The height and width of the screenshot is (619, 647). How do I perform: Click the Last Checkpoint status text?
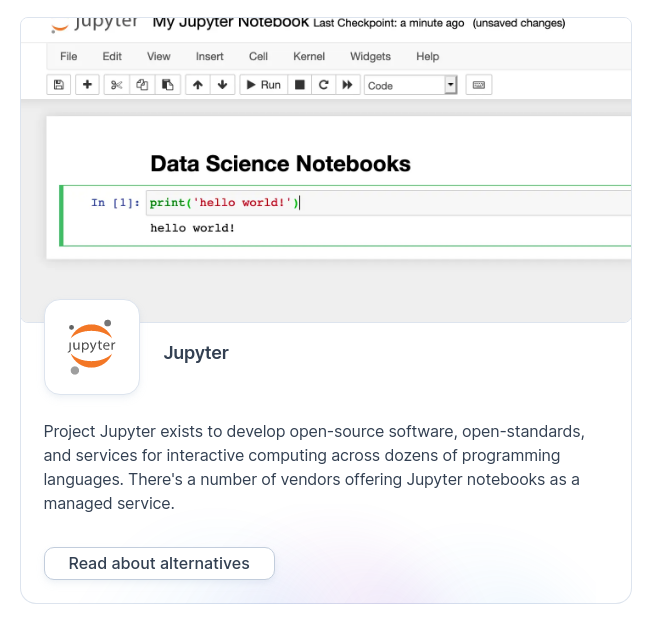coord(389,23)
